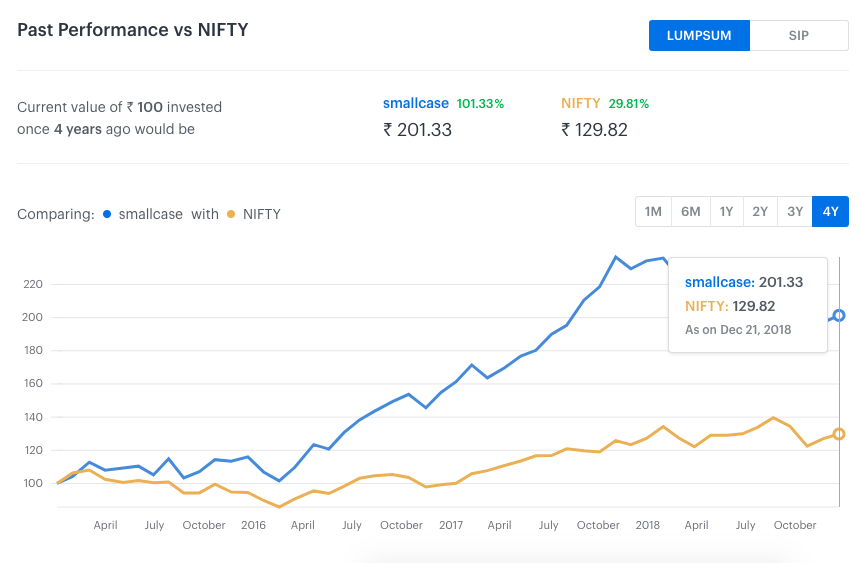Show 6M performance range
This screenshot has width=860, height=563.
[x=691, y=212]
